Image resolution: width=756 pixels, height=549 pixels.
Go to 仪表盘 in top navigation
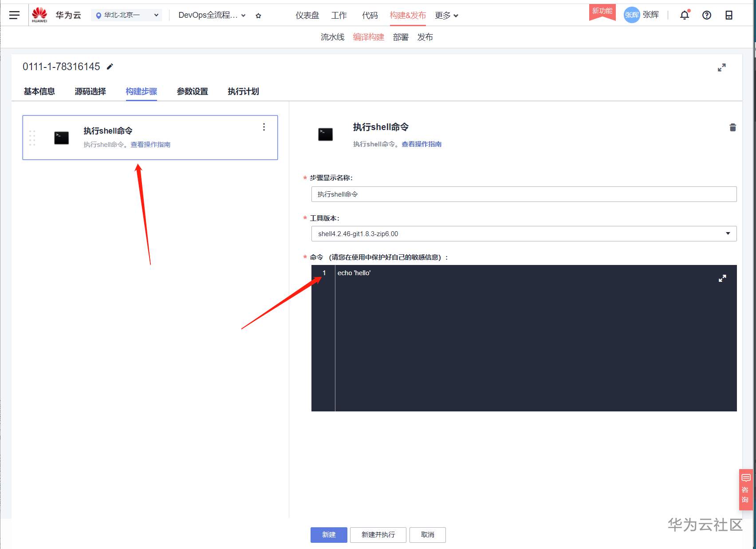307,16
